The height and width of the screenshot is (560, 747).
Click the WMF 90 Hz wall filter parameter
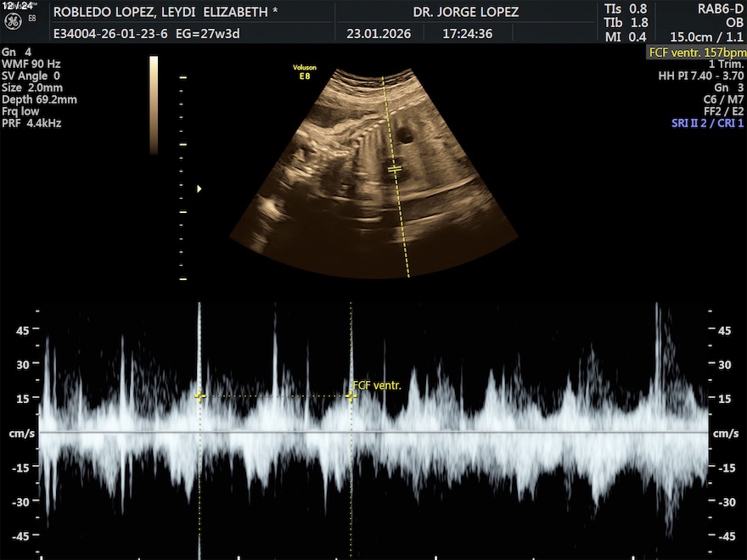(31, 64)
